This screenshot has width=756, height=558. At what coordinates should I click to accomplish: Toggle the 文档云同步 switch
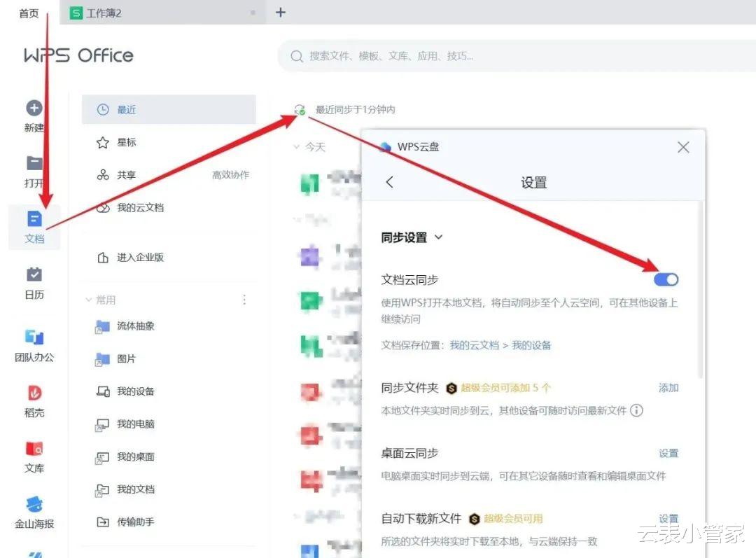click(666, 279)
